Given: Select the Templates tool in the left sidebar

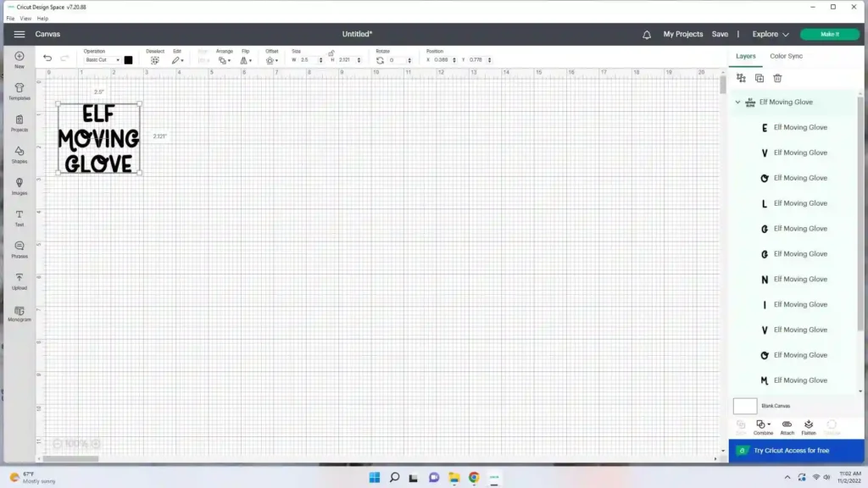Looking at the screenshot, I should [x=19, y=91].
